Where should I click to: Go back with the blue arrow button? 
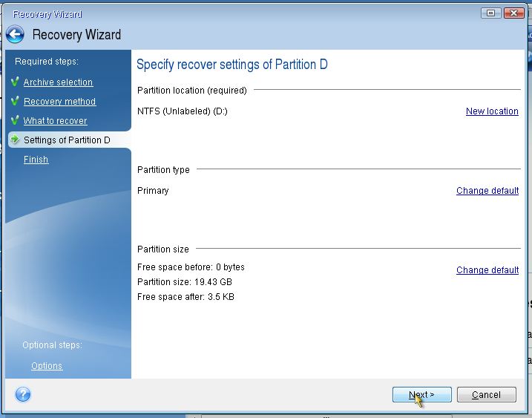pos(15,34)
